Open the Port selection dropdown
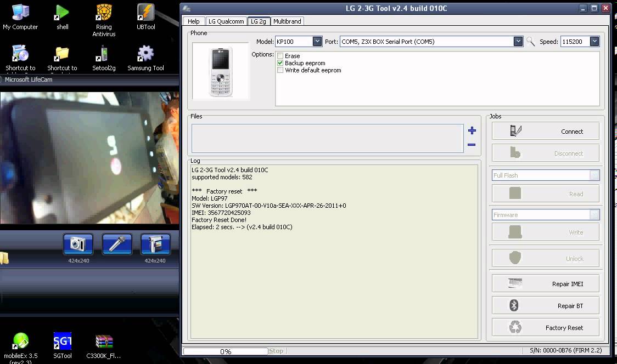Image resolution: width=617 pixels, height=364 pixels. (518, 41)
